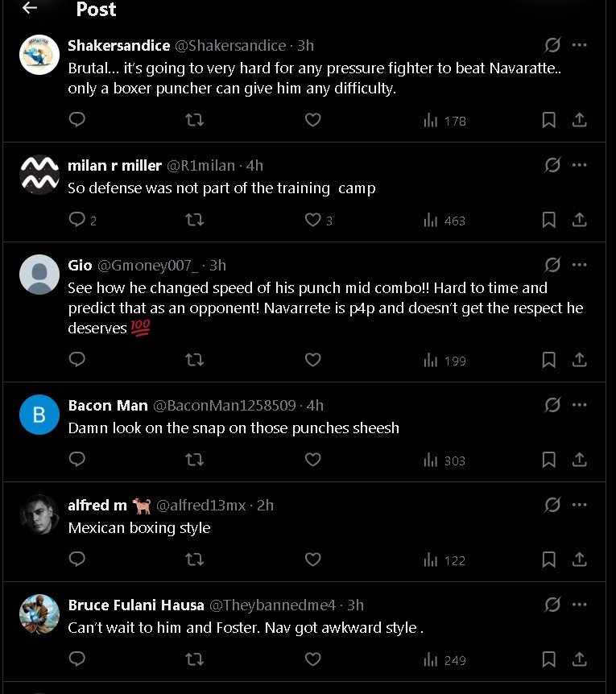
Task: Reply to Bacon Man's comment
Action: point(77,460)
